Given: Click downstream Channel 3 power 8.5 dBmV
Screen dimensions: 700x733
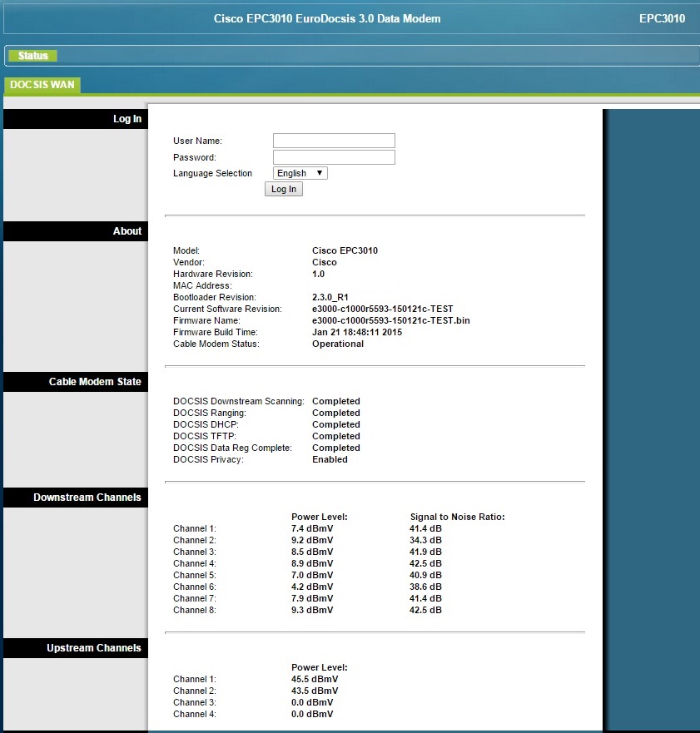Looking at the screenshot, I should 312,552.
